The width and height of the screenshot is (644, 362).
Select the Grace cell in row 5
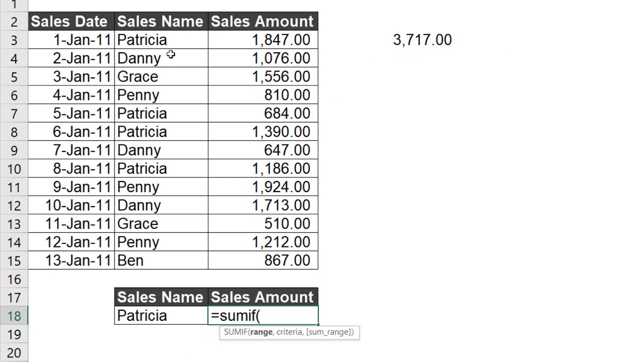pyautogui.click(x=161, y=77)
